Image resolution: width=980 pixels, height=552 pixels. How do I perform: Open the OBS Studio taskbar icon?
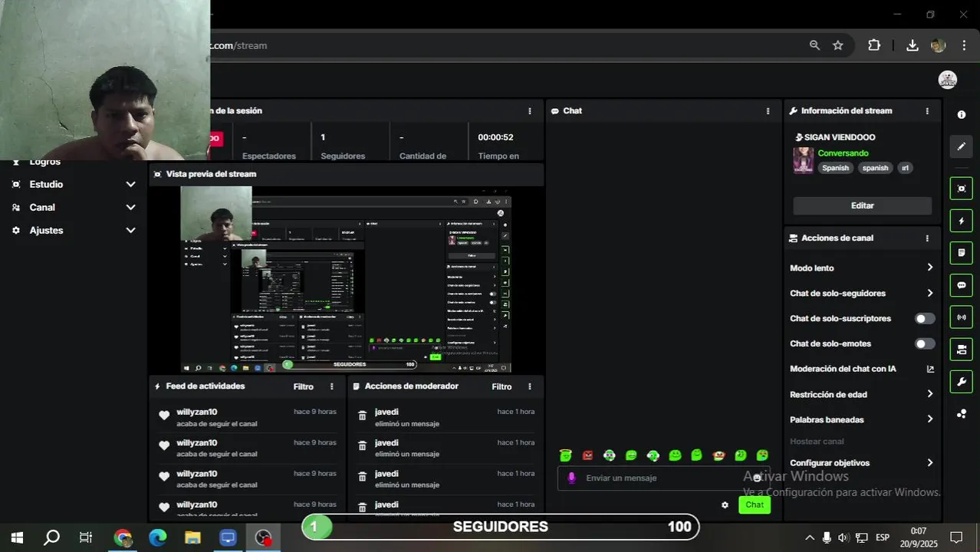(264, 537)
